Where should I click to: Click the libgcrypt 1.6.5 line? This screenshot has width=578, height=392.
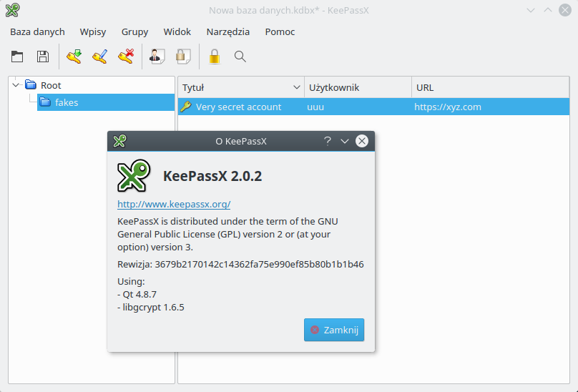click(151, 307)
